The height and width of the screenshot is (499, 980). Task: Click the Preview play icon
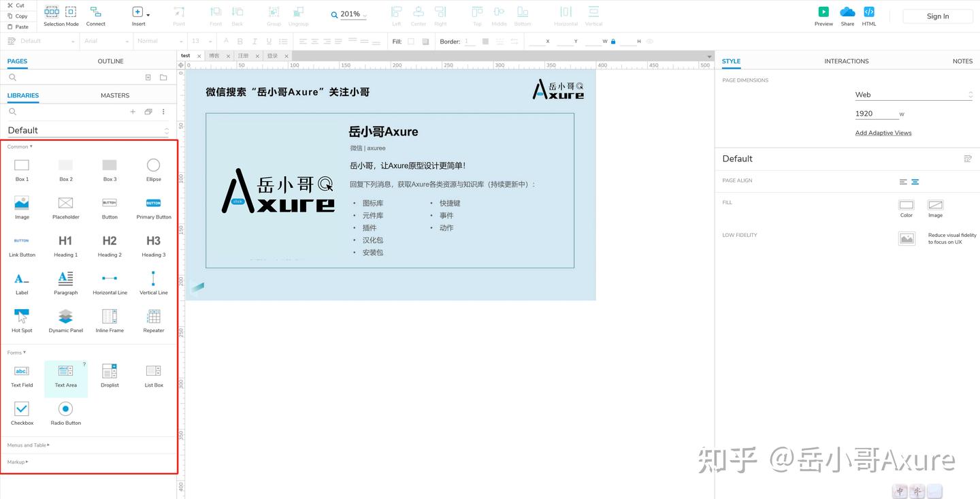823,12
